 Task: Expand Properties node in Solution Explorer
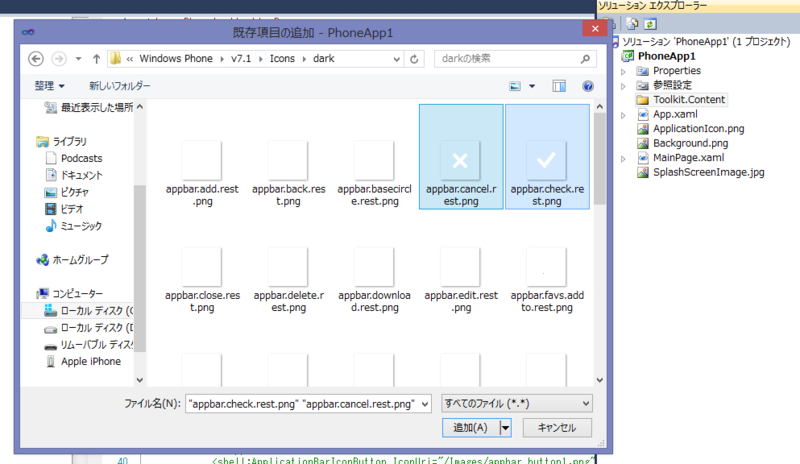[623, 71]
